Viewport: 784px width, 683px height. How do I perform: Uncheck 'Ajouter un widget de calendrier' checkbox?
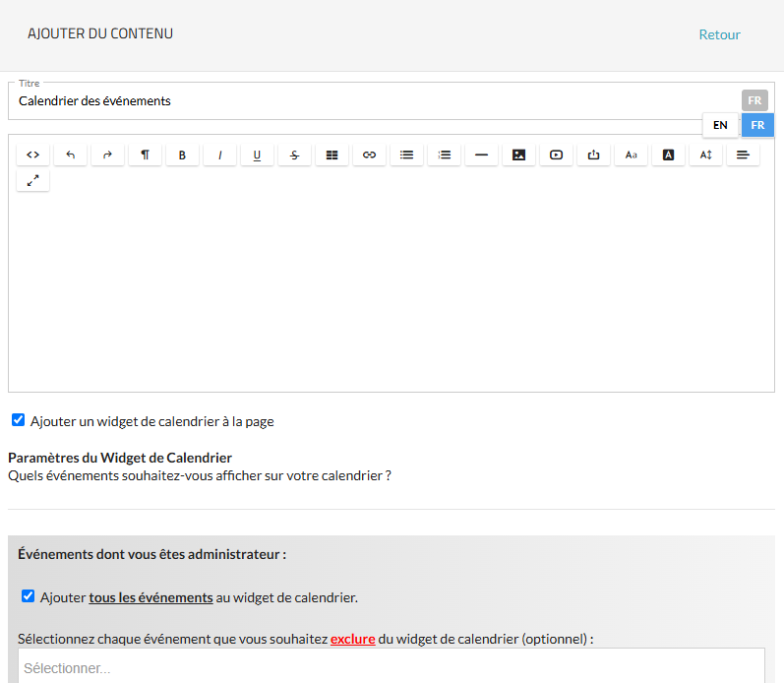18,420
